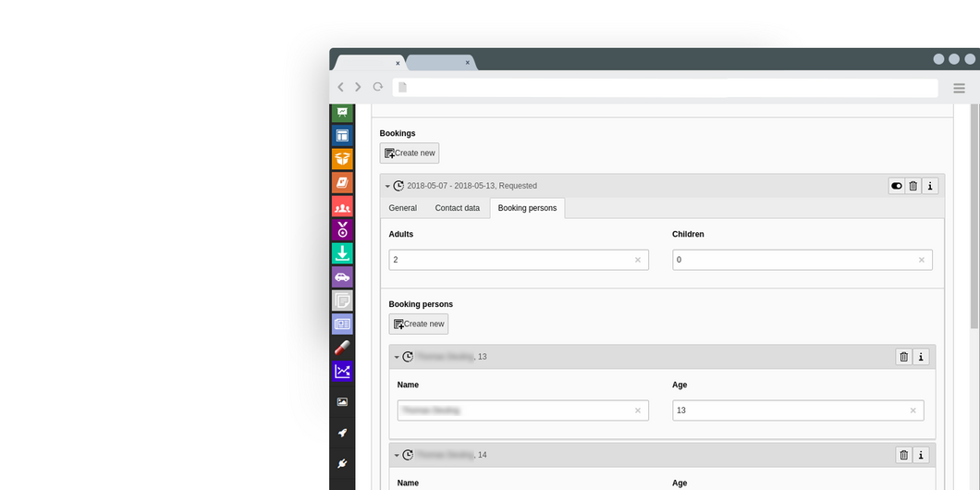Screen dimensions: 980x490
Task: Collapse the 2018-05-07 booking record
Action: [x=387, y=186]
